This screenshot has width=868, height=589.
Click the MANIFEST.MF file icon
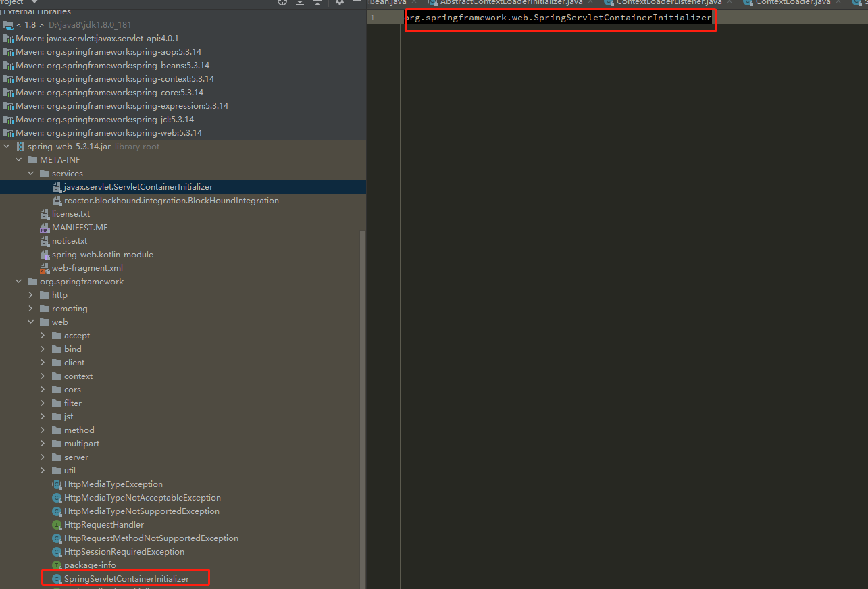pyautogui.click(x=45, y=228)
